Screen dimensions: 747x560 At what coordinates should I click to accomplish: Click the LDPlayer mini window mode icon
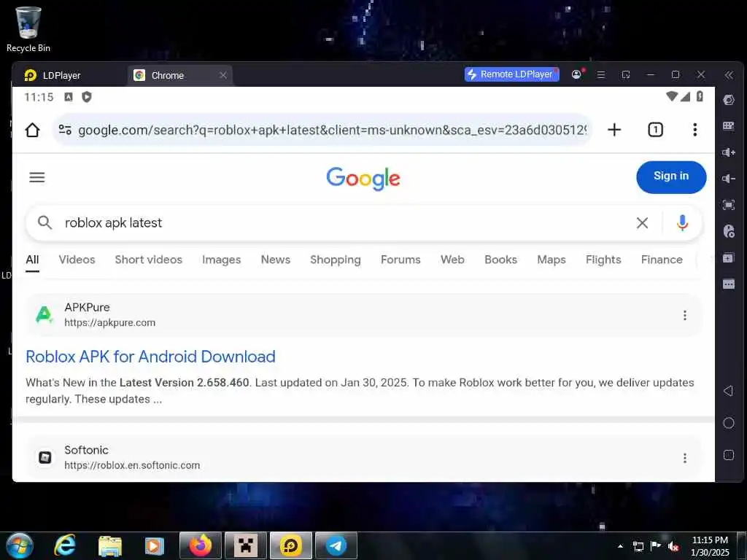pyautogui.click(x=626, y=75)
